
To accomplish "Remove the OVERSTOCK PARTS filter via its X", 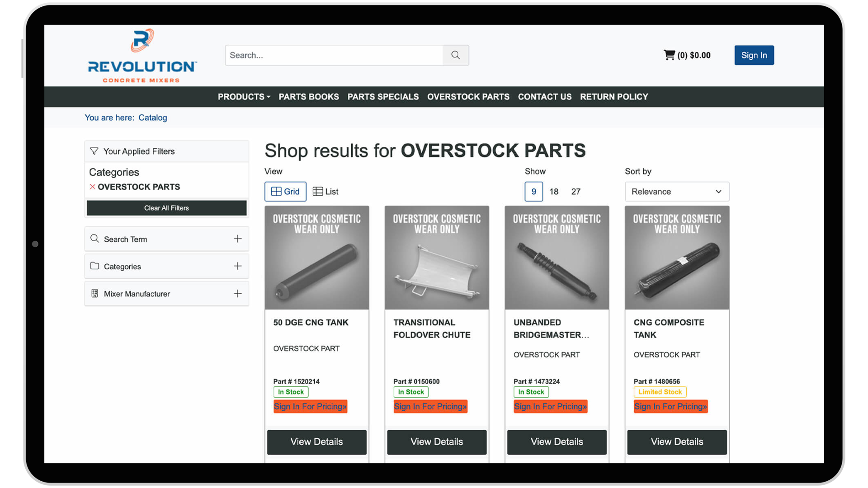I will [92, 187].
